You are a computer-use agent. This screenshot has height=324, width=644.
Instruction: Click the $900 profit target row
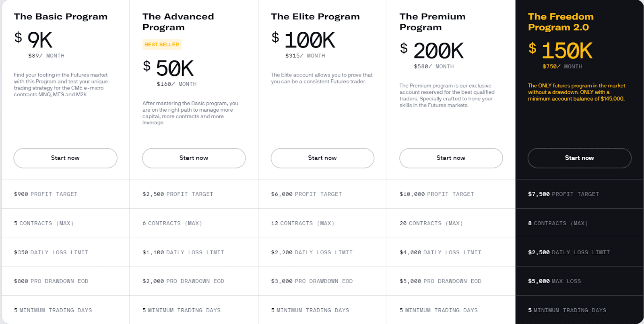(x=65, y=194)
